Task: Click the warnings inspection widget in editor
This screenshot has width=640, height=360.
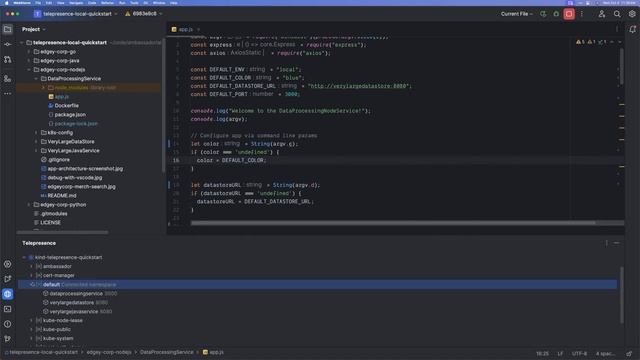Action: pos(591,42)
